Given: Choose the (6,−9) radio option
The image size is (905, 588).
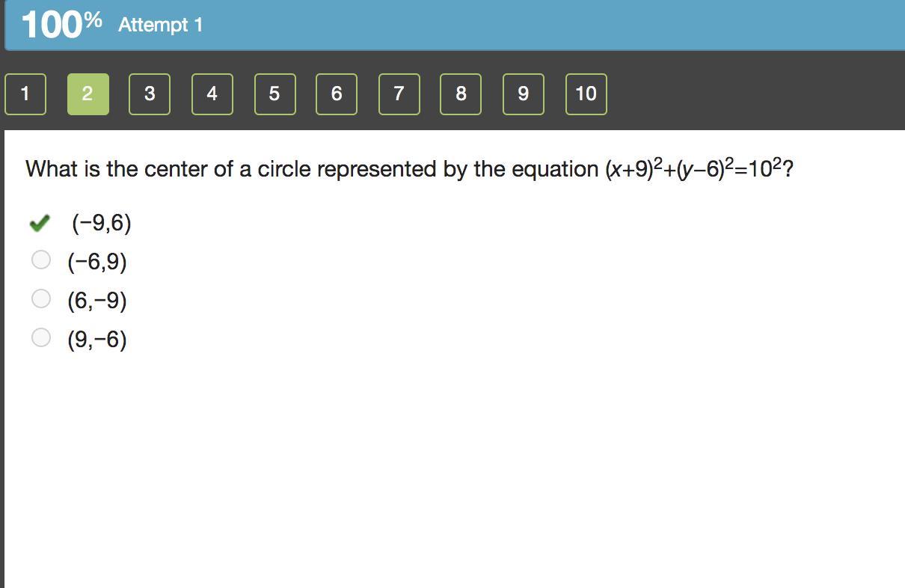Looking at the screenshot, I should [41, 299].
